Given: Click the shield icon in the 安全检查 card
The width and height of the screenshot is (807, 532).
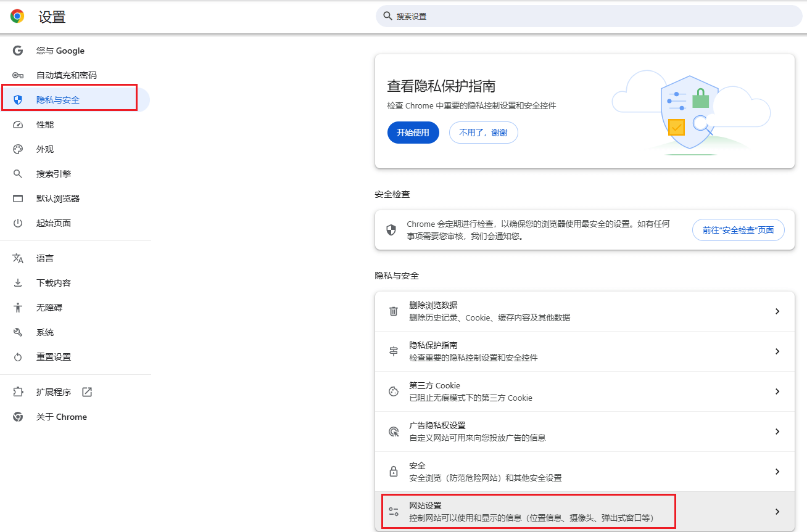Looking at the screenshot, I should tap(391, 229).
